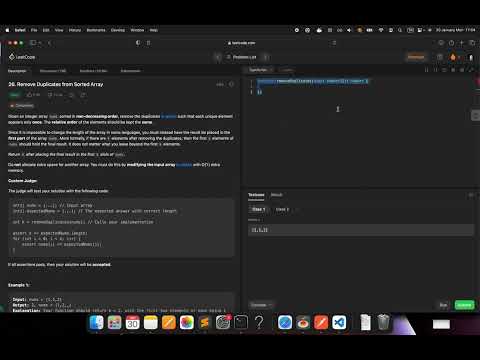Switch to the Result tab
480x360 pixels.
[x=276, y=195]
